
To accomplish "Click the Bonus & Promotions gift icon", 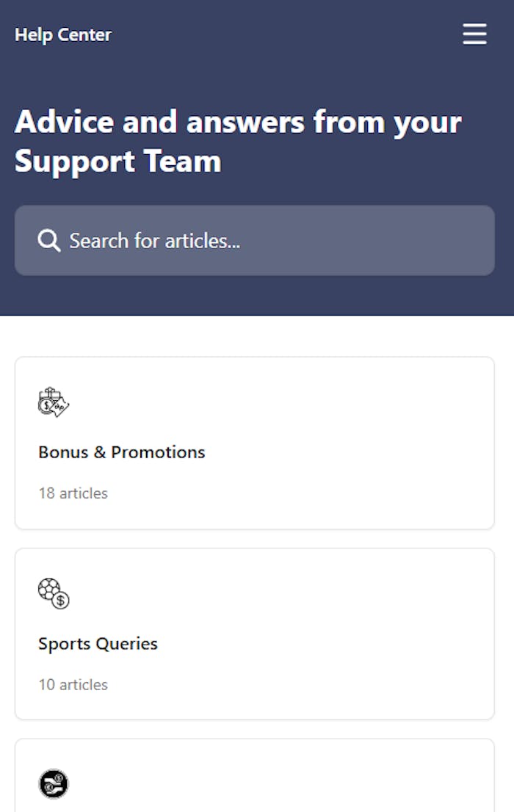I will click(54, 402).
